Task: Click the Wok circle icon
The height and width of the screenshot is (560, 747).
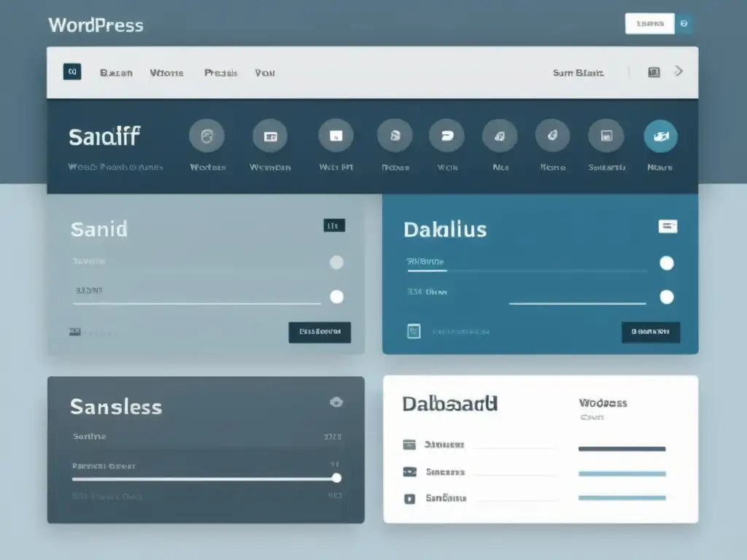Action: (x=447, y=136)
